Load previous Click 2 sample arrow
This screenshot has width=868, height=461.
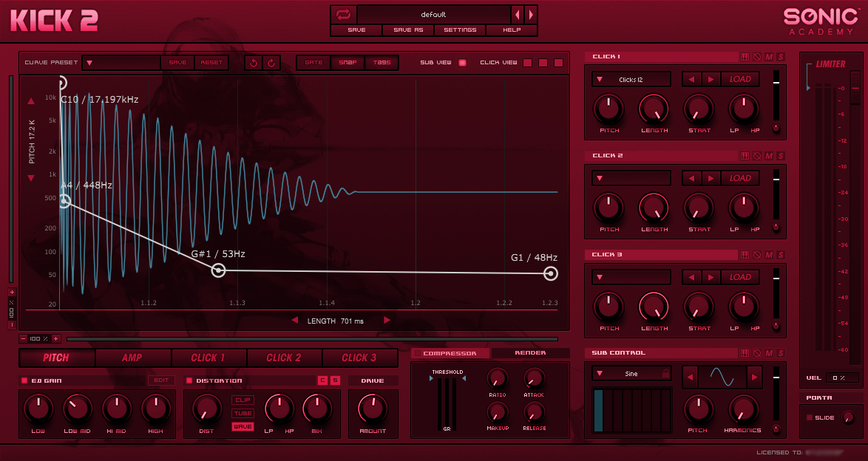691,178
